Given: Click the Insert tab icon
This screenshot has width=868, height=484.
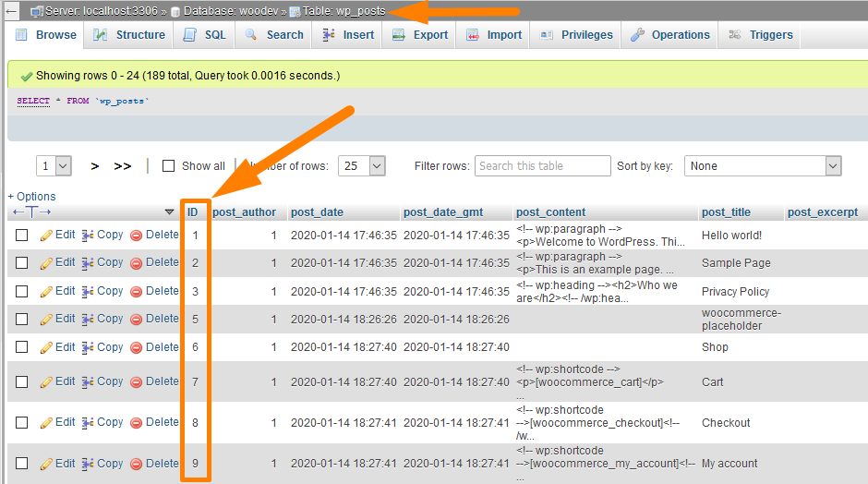Looking at the screenshot, I should coord(329,35).
